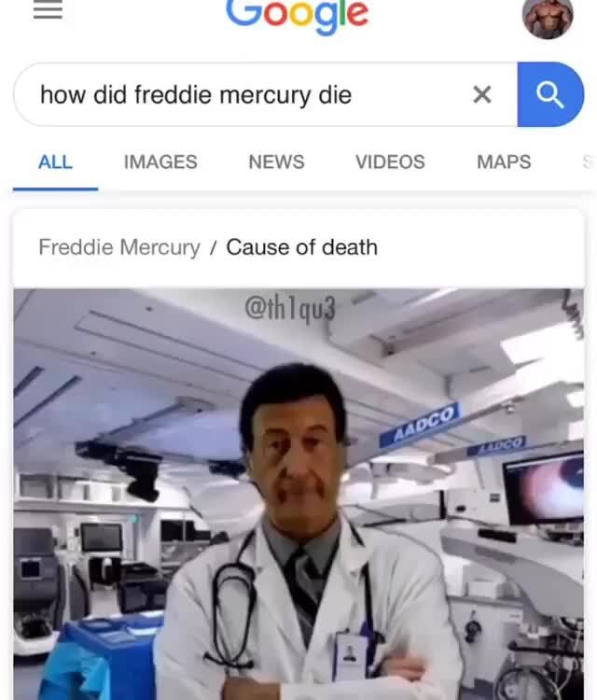
Task: Tap the stethoscope on the doctor
Action: [235, 596]
